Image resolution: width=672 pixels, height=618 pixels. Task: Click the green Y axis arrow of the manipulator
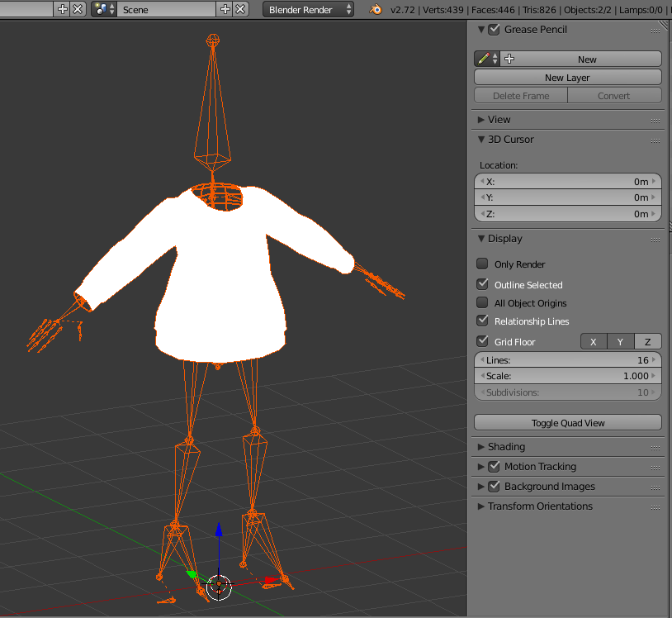point(192,574)
